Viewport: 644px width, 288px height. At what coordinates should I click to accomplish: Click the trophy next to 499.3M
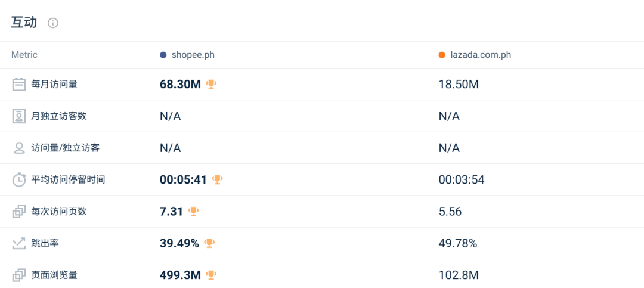click(211, 275)
